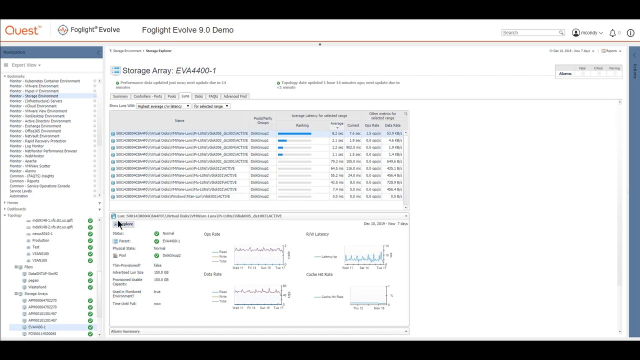Expand the Alarm Summary panel
Image resolution: width=640 pixels, height=360 pixels.
406,331
